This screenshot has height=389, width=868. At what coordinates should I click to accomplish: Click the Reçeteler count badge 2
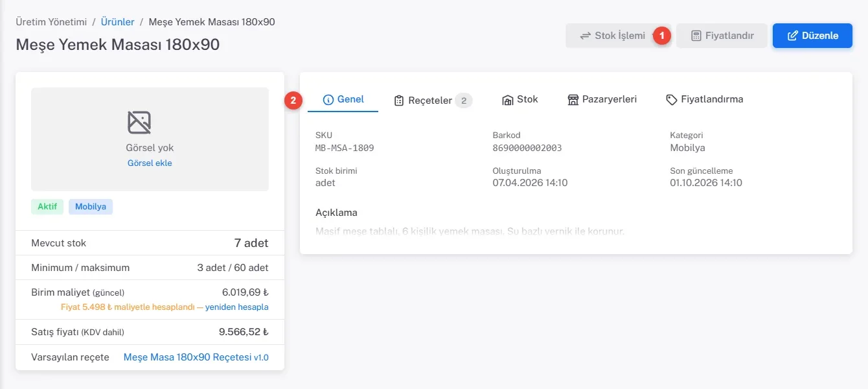(x=464, y=100)
